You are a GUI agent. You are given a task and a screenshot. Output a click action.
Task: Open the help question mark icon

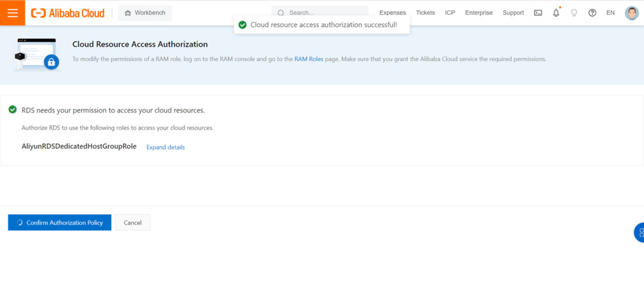pos(592,13)
